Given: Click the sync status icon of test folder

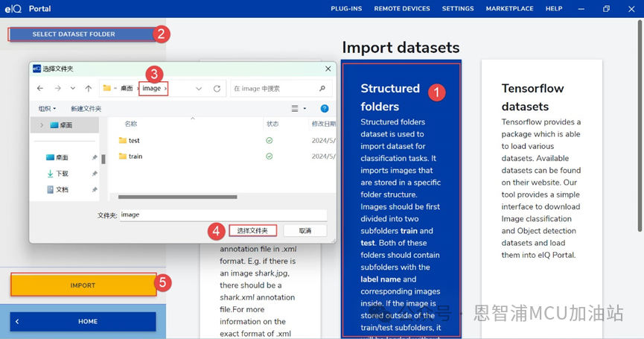Looking at the screenshot, I should (269, 141).
